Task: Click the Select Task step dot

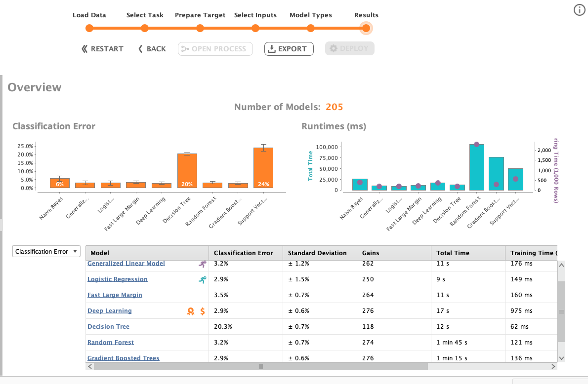Action: [x=145, y=28]
